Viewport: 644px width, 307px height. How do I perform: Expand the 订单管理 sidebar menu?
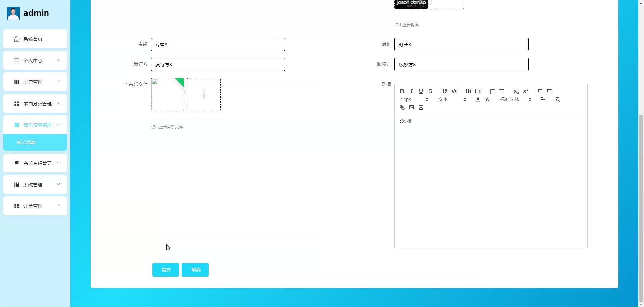35,206
